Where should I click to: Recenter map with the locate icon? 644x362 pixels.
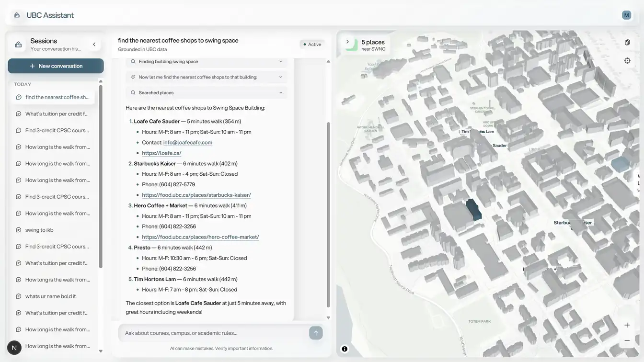coord(627,60)
